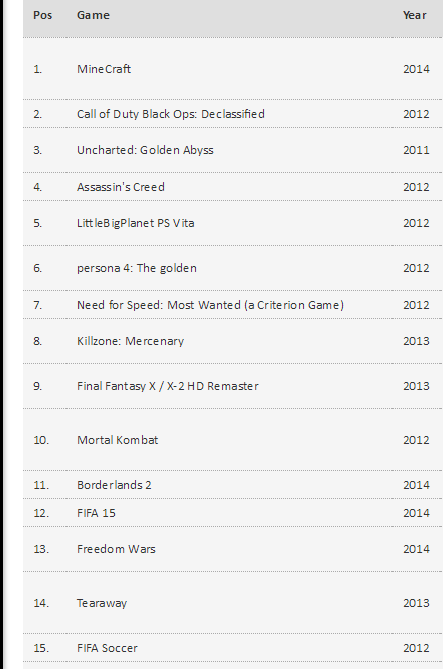Screen dimensions: 443x669
Task: Click the Year column header
Action: coord(414,15)
